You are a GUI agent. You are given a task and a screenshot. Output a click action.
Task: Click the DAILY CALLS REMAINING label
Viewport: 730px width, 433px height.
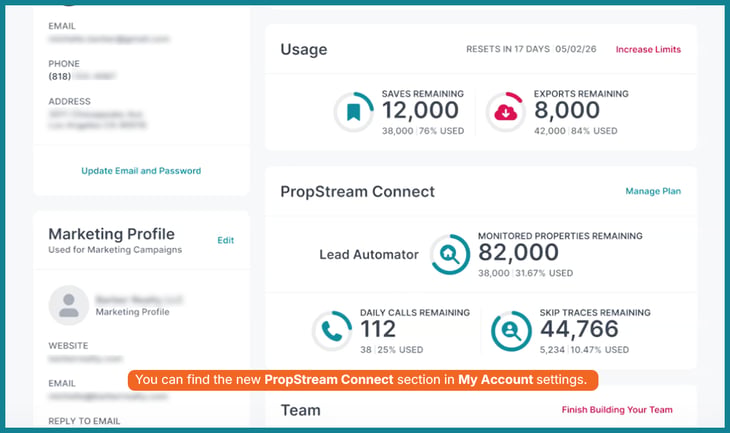415,312
